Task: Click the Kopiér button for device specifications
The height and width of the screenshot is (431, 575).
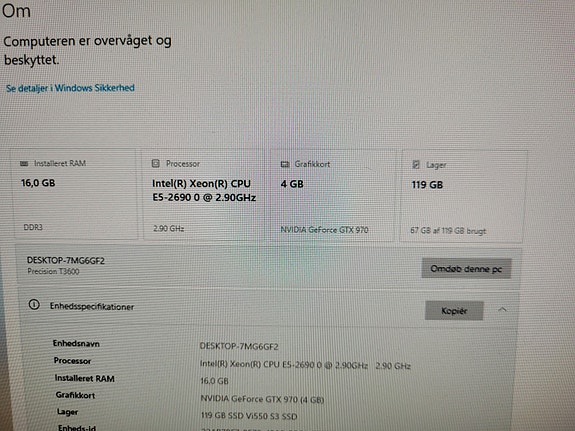Action: (454, 311)
